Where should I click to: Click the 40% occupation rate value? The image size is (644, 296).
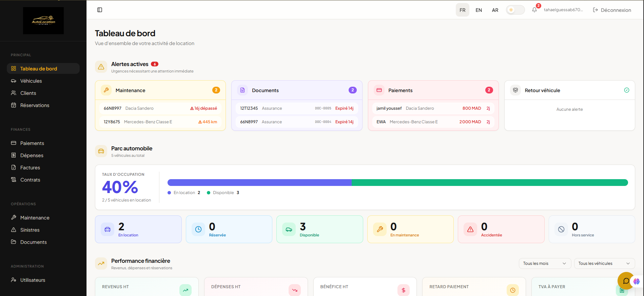point(120,187)
